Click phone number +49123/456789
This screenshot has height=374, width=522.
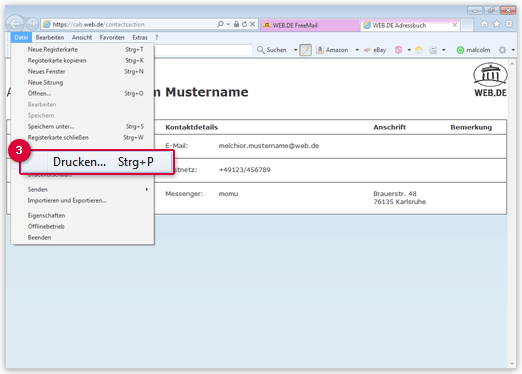(x=244, y=170)
